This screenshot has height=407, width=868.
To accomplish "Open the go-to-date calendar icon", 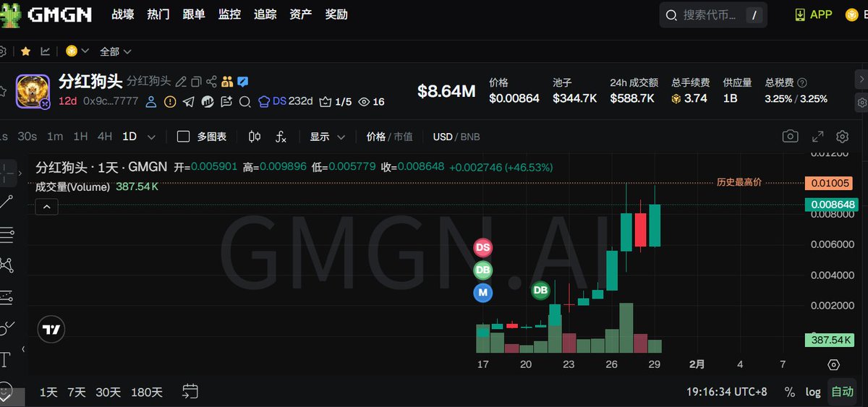I will (x=190, y=392).
